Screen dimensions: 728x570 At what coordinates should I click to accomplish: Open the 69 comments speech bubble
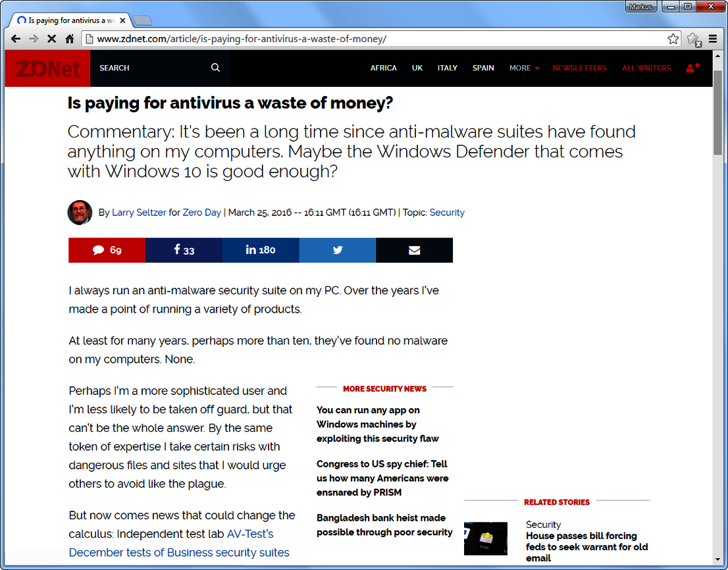pos(107,250)
